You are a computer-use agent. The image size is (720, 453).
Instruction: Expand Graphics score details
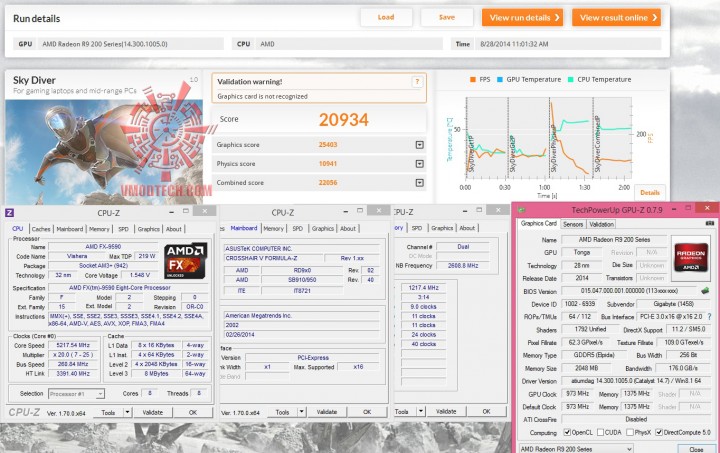[x=419, y=145]
